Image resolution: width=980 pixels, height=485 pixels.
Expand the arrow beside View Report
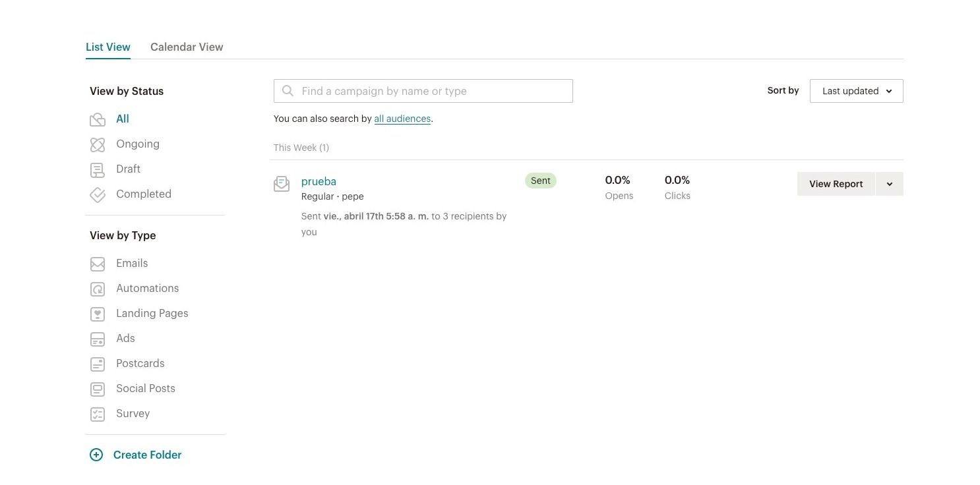890,184
